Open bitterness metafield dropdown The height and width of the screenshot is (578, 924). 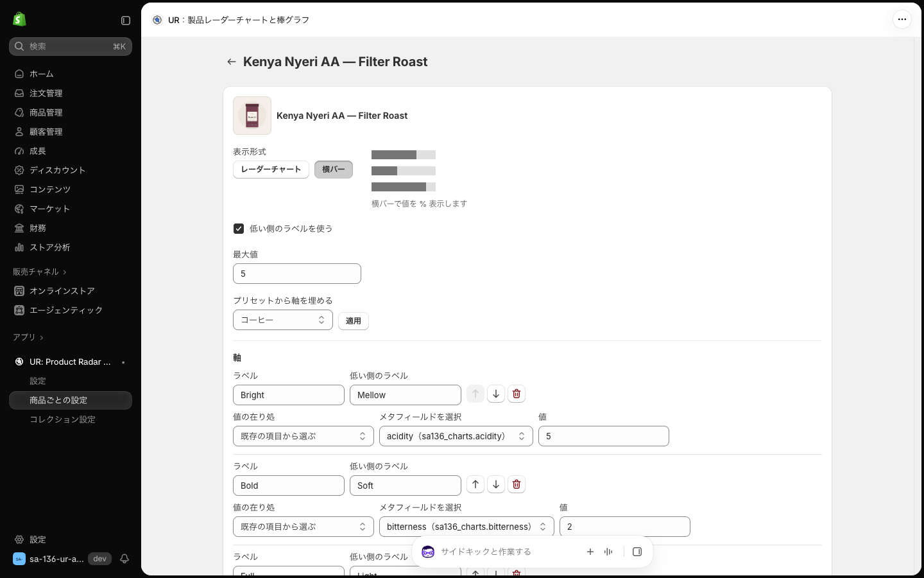coord(466,527)
